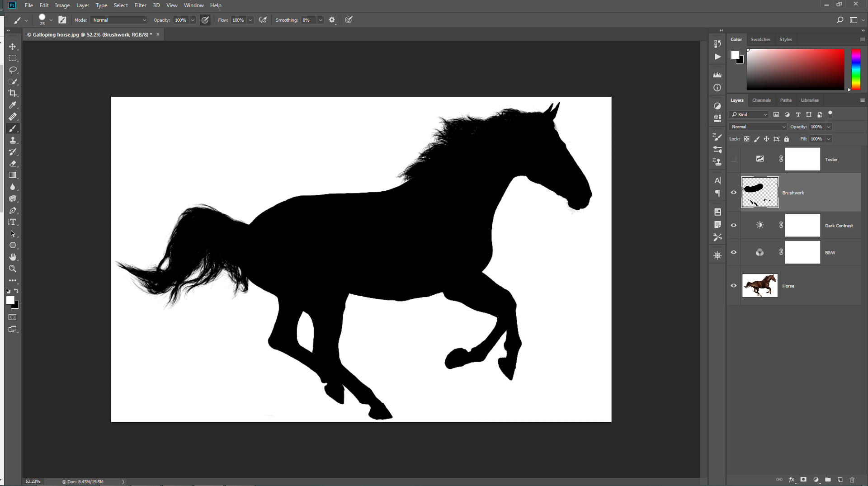Click the delete layer trash icon

point(853,480)
